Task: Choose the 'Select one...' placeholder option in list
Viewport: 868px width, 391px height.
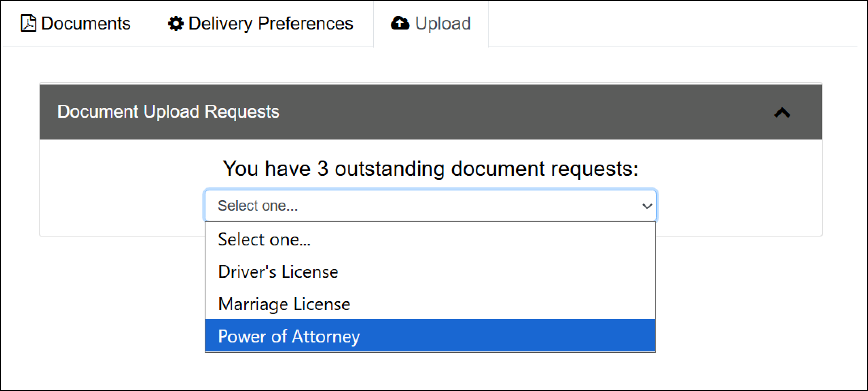Action: pyautogui.click(x=264, y=239)
